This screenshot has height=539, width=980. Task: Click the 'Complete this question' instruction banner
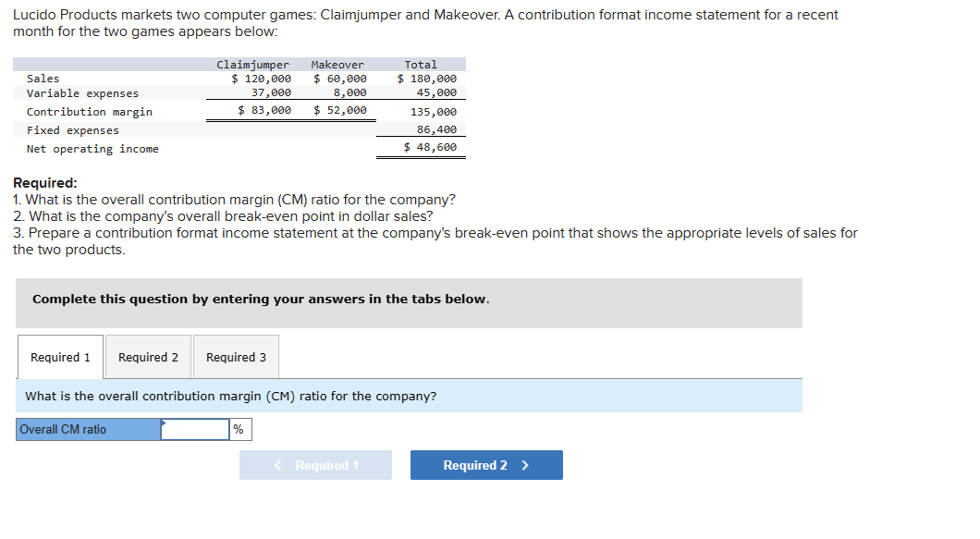pos(409,303)
